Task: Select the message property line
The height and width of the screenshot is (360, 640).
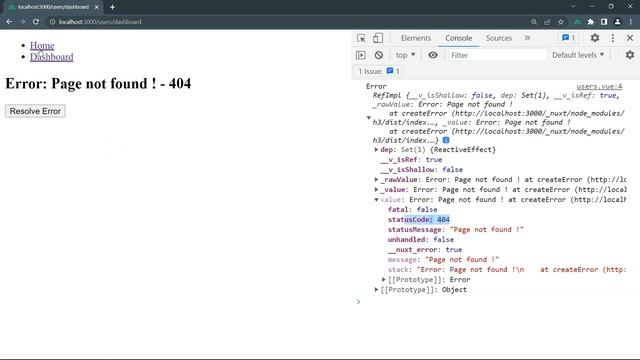Action: pyautogui.click(x=443, y=260)
